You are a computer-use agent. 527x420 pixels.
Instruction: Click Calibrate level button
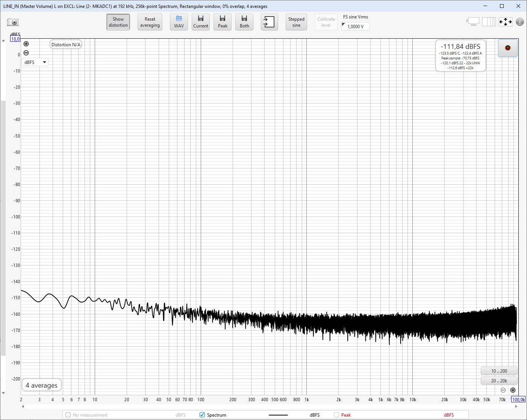coord(326,22)
